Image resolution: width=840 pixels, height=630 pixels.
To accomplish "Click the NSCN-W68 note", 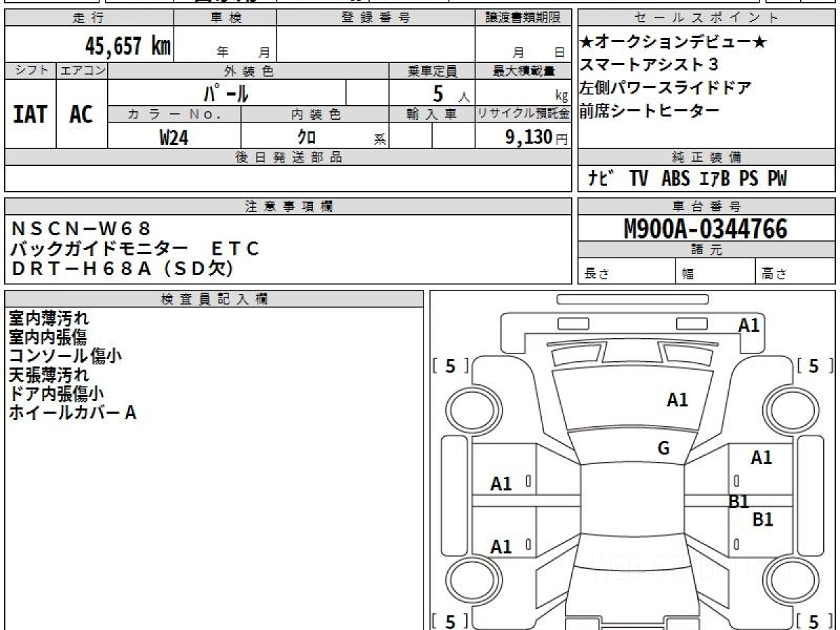I will pyautogui.click(x=81, y=227).
